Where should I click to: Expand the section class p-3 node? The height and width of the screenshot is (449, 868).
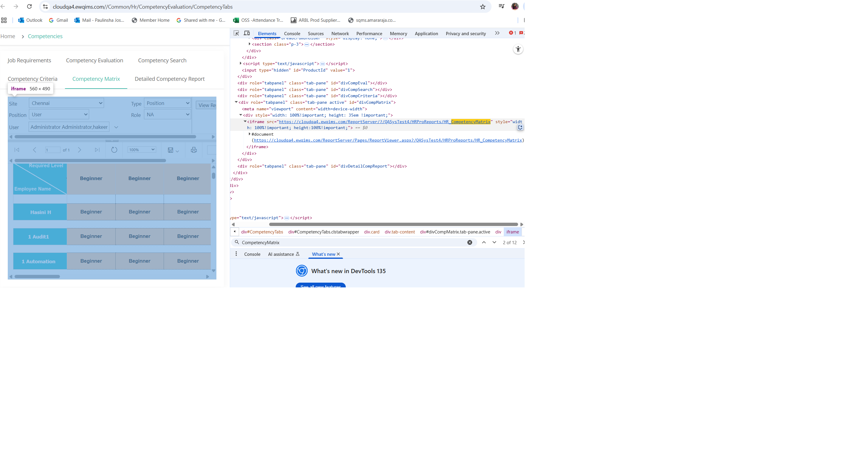[x=249, y=44]
